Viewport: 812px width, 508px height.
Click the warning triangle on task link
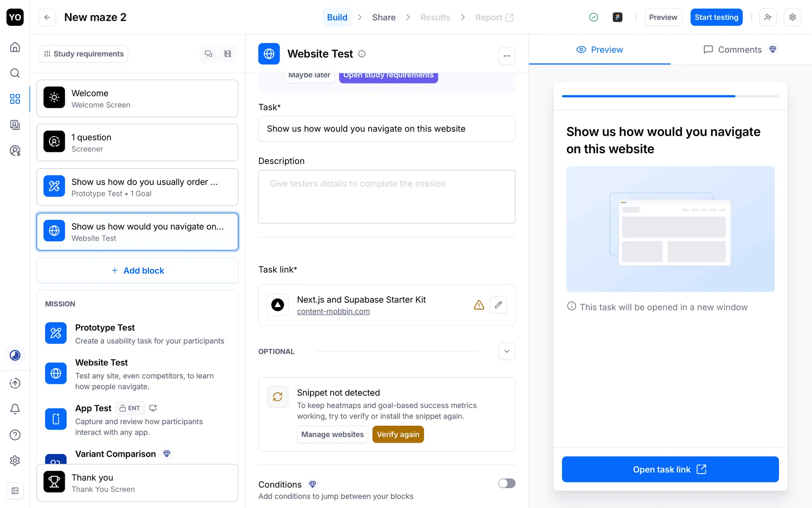[479, 305]
